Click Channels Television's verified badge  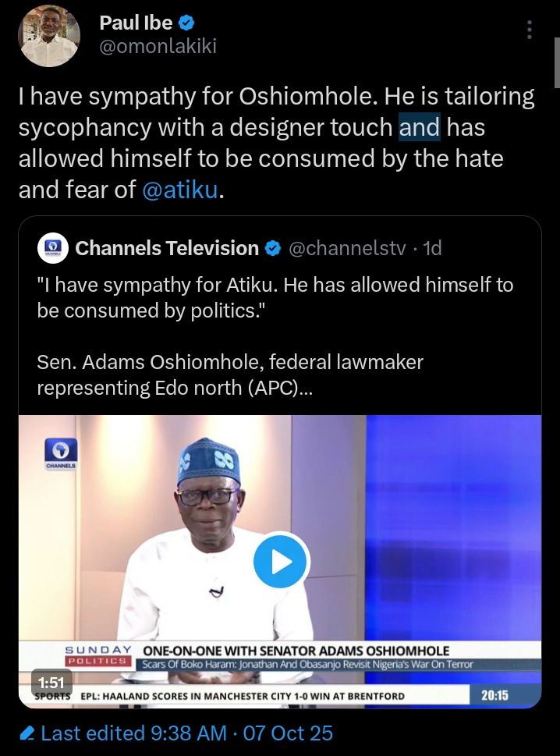pos(273,249)
